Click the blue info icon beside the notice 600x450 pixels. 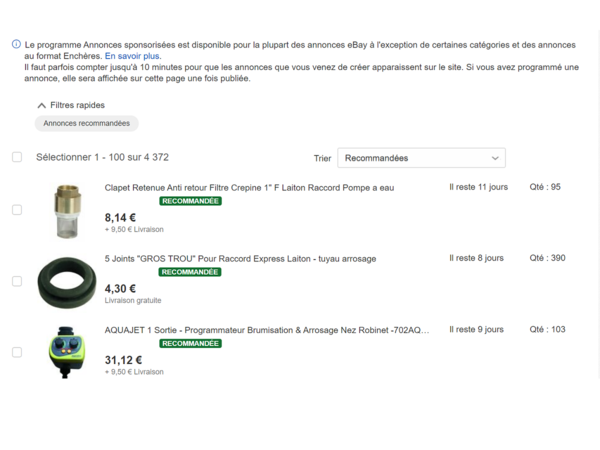tap(16, 44)
